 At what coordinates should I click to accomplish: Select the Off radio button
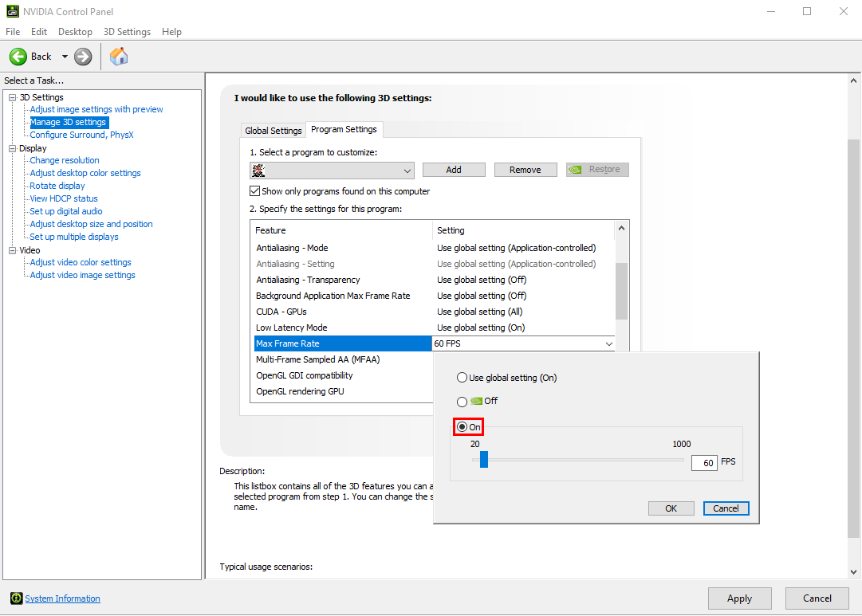462,401
